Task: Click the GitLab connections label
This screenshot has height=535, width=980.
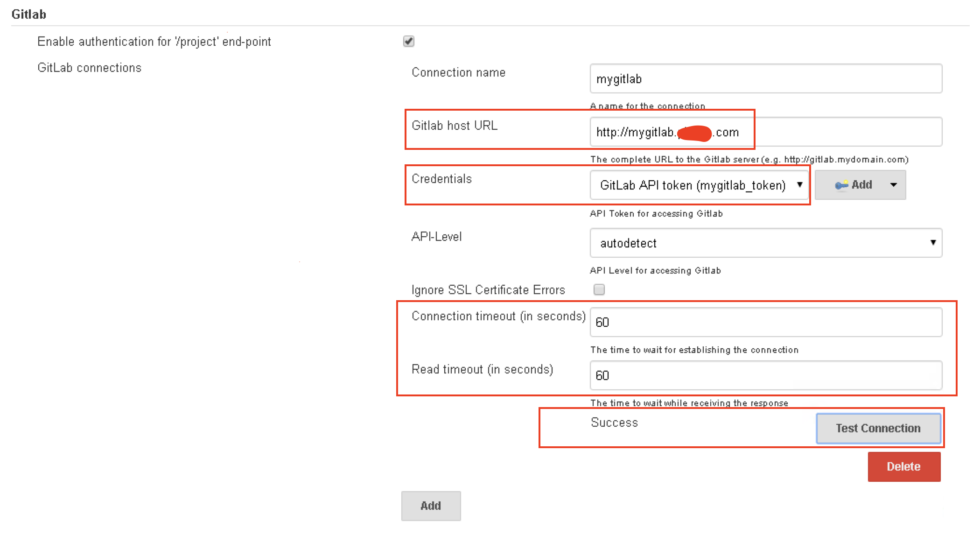Action: point(89,68)
